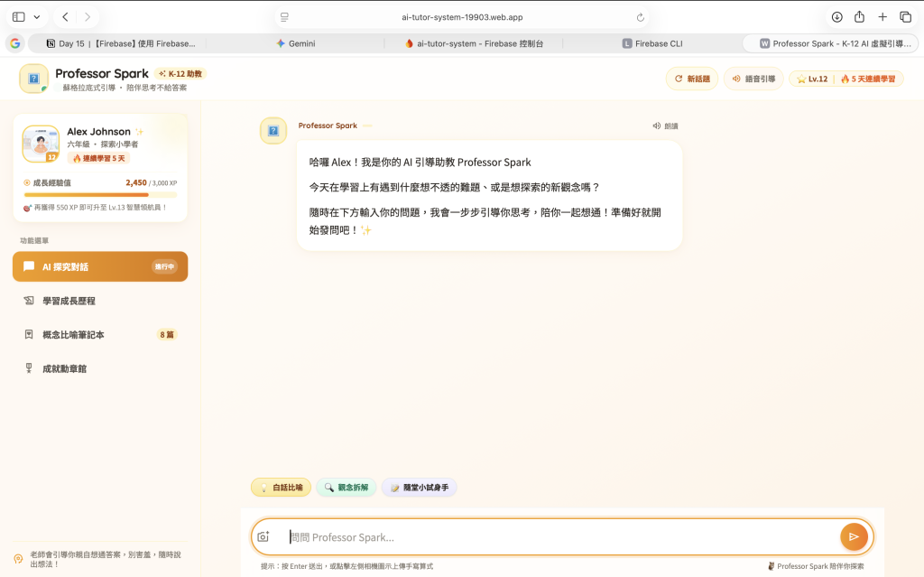Switch to the Gemini tab
Image resolution: width=924 pixels, height=577 pixels.
[x=296, y=43]
